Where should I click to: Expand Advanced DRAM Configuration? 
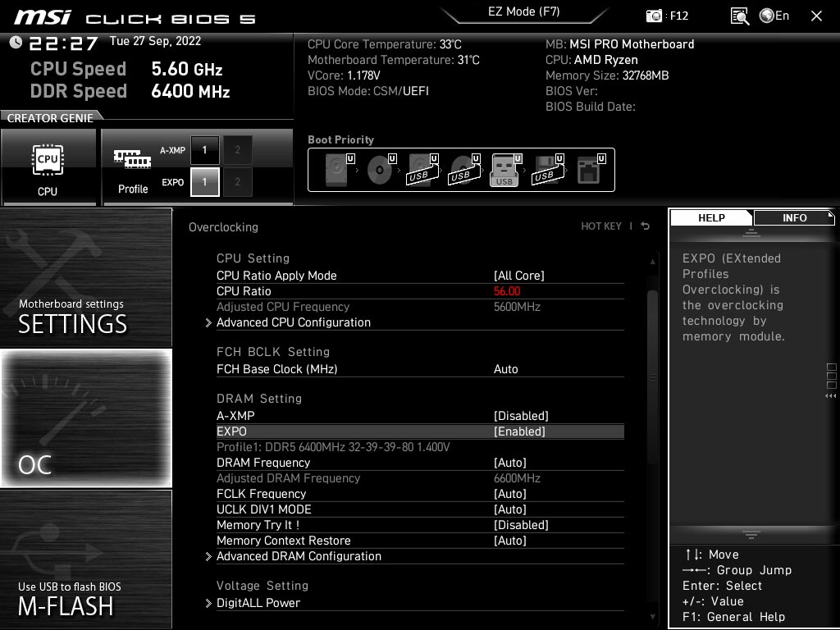tap(299, 556)
